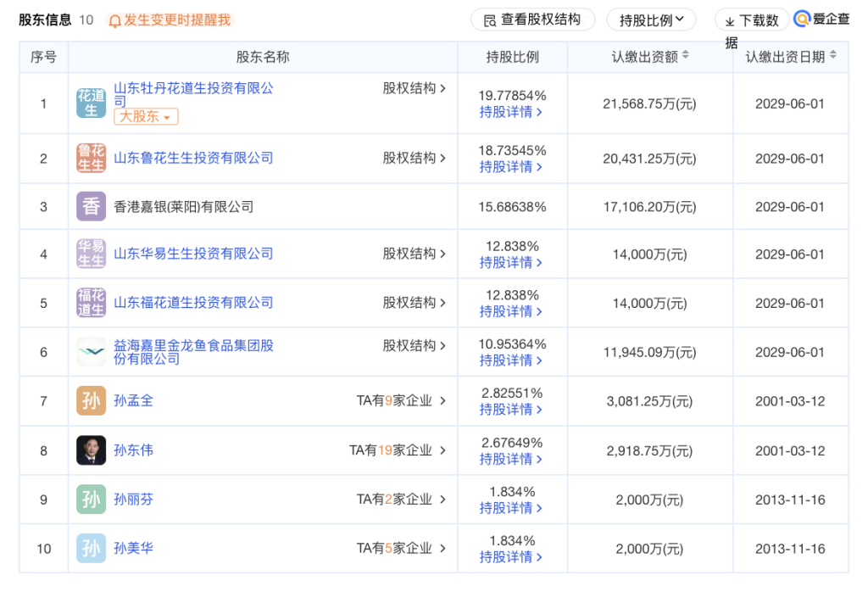Sort by 认缴出资额 column
The image size is (868, 592).
click(685, 55)
